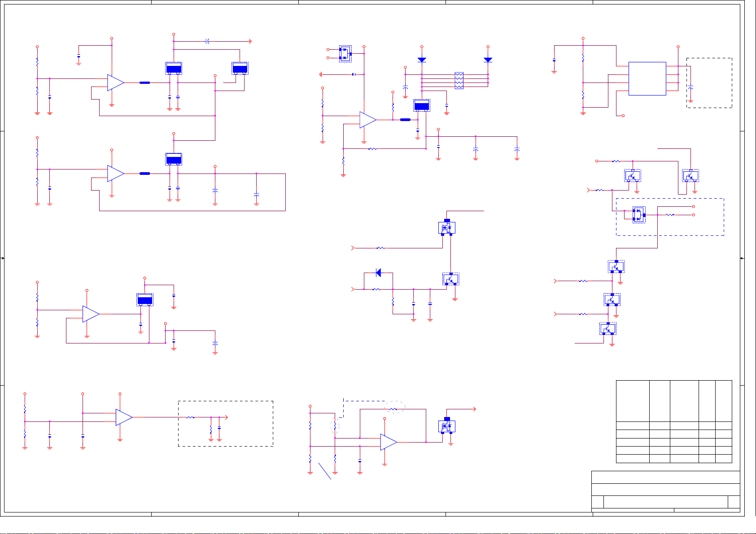Click the MOSFET symbol in the middle-center circuit

point(447,228)
